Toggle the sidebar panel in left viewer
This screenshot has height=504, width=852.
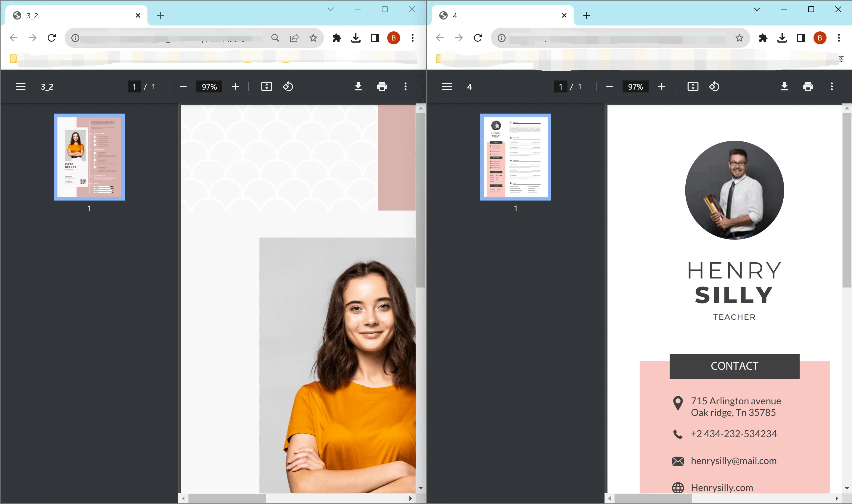click(x=21, y=86)
